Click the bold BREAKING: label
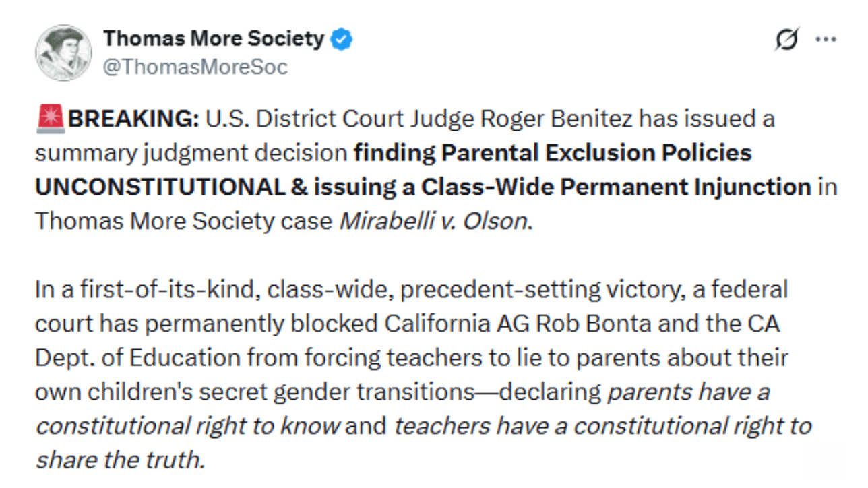 [133, 119]
